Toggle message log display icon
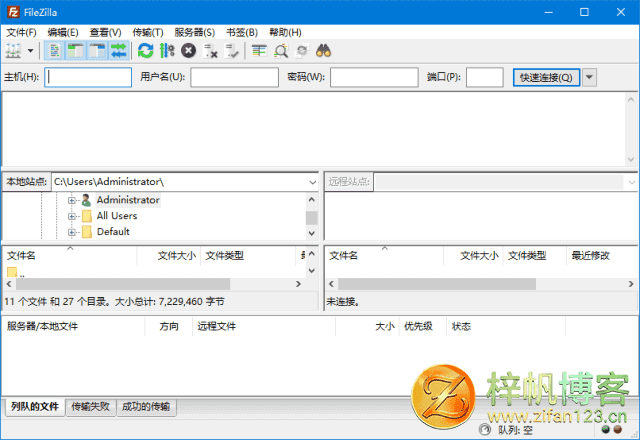640x440 pixels. tap(55, 51)
